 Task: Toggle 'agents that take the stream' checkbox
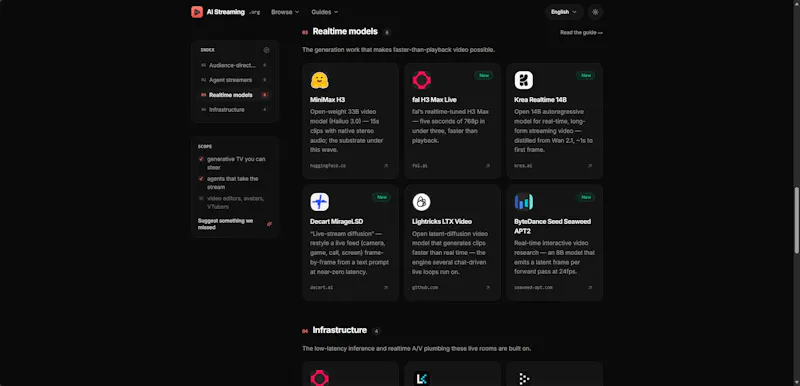pyautogui.click(x=201, y=179)
